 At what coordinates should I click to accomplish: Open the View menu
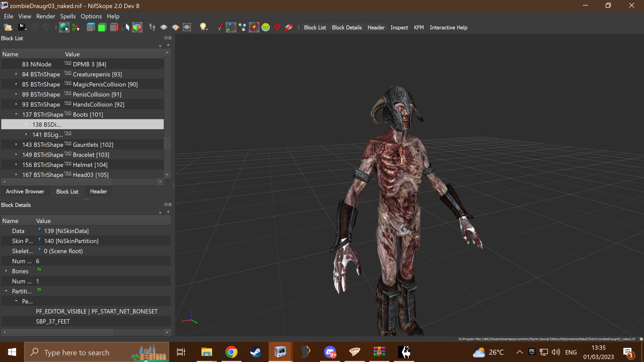[24, 16]
